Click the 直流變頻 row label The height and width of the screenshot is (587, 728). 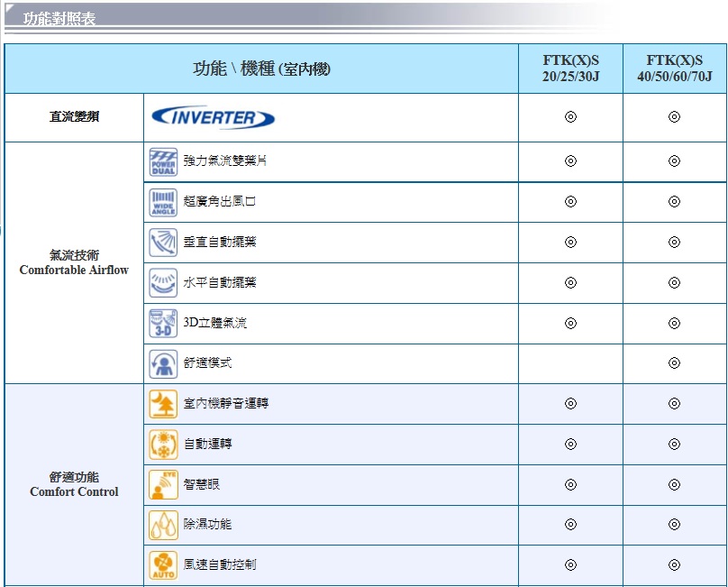pos(74,117)
